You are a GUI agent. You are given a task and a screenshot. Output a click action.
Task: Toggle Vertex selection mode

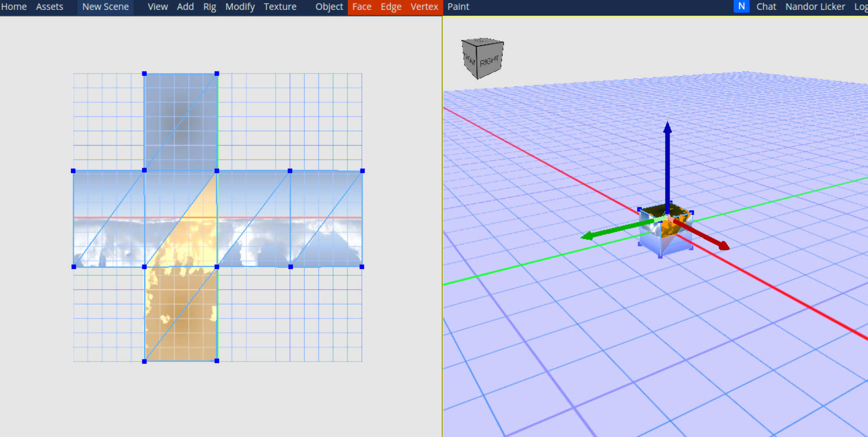click(424, 7)
